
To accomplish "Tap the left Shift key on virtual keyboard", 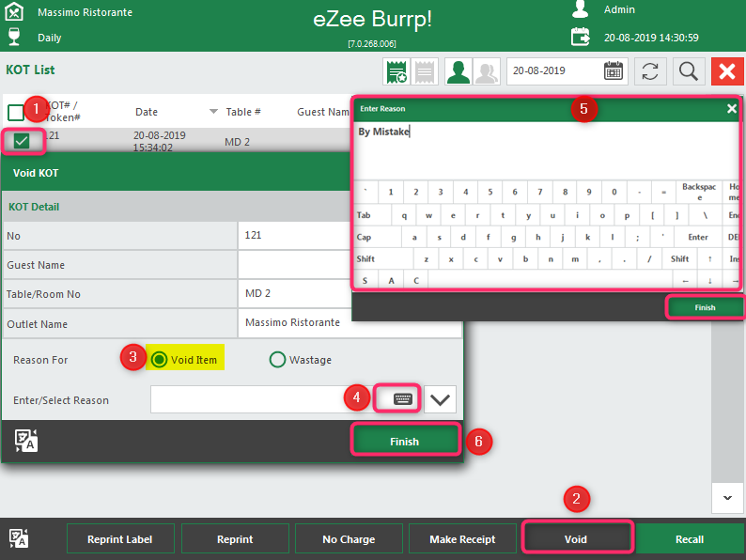I will click(x=383, y=258).
